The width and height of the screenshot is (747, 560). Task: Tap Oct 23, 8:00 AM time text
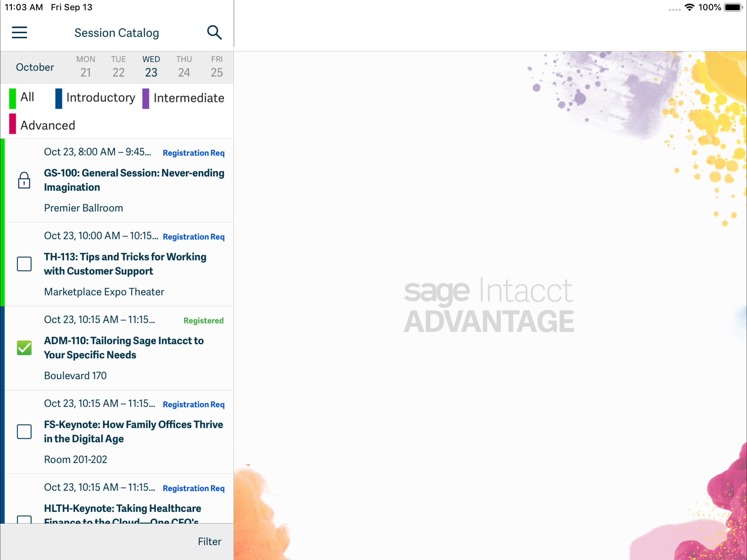tap(97, 152)
